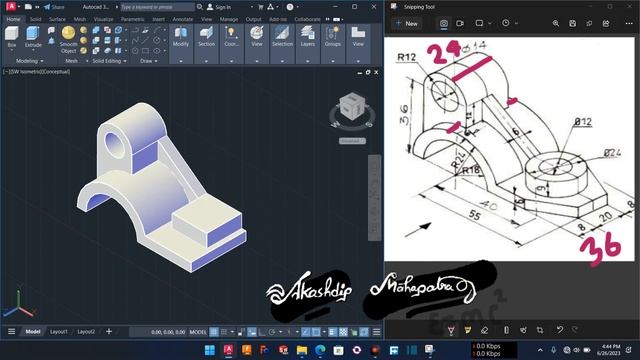Image resolution: width=640 pixels, height=360 pixels.
Task: Select the Snip mode camera icon
Action: 444,23
